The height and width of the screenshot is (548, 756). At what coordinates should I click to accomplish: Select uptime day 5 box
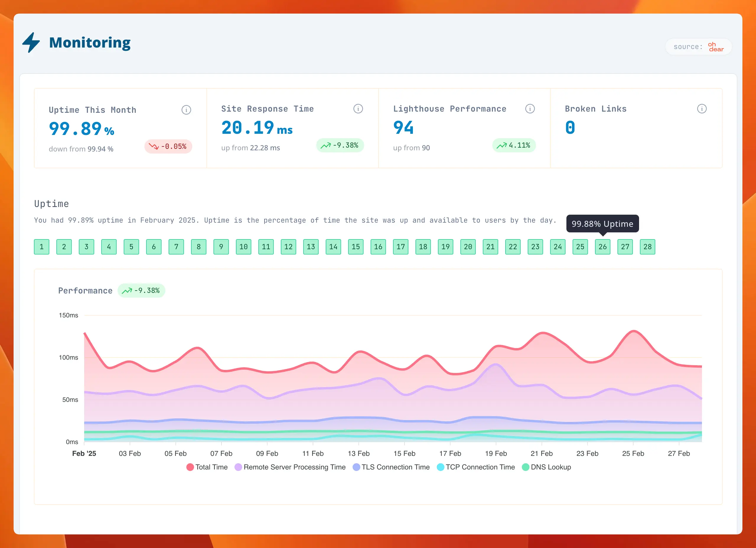point(131,247)
